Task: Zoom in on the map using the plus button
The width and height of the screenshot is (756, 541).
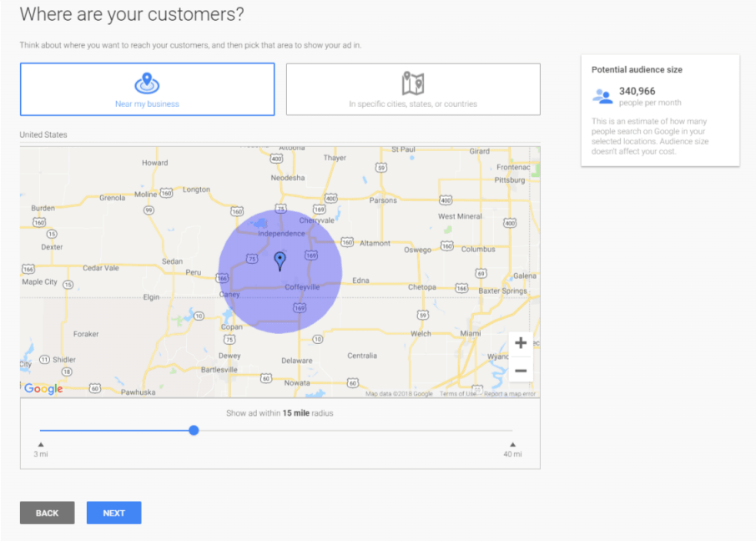Action: click(x=521, y=342)
